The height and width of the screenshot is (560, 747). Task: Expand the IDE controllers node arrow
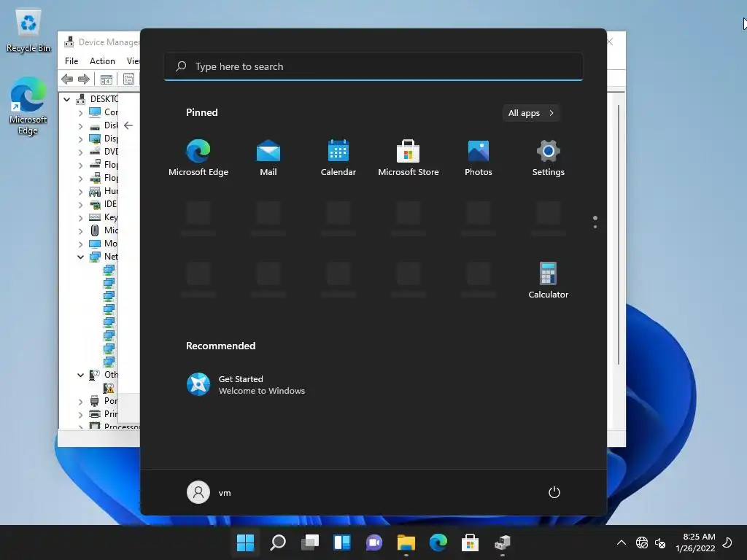pyautogui.click(x=80, y=205)
